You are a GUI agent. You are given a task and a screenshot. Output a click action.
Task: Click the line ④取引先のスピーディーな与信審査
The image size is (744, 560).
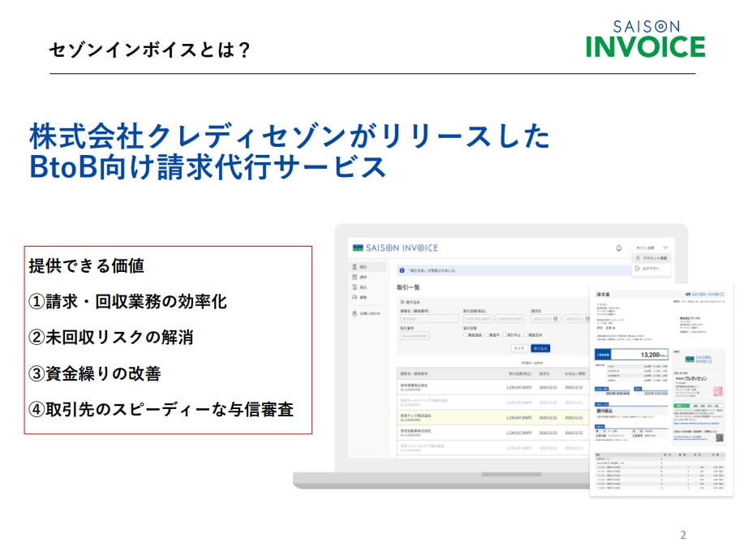coord(161,409)
